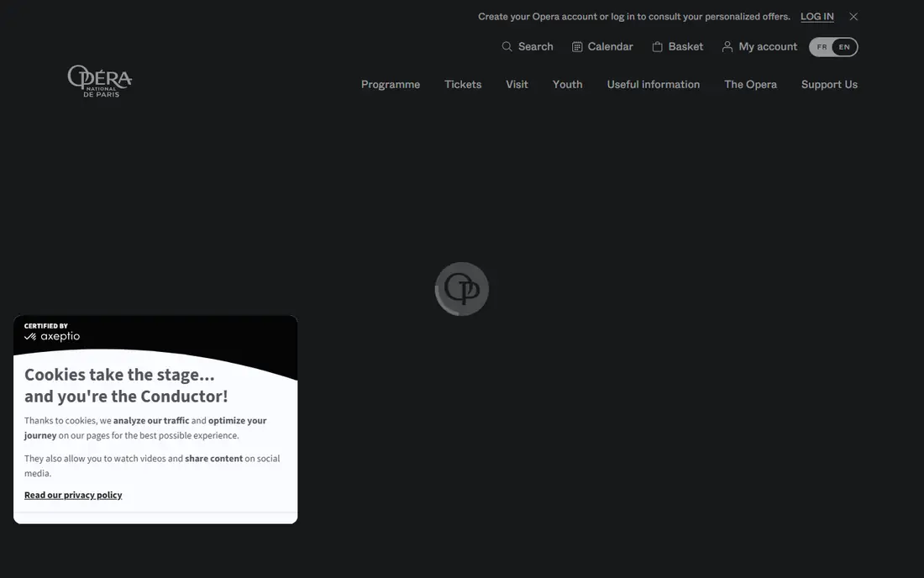This screenshot has width=924, height=578.
Task: Click the Search text label
Action: pos(536,46)
